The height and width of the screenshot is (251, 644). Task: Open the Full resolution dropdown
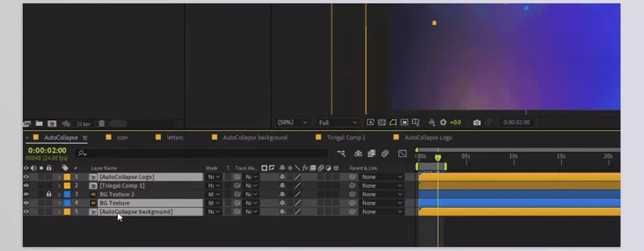(x=338, y=122)
